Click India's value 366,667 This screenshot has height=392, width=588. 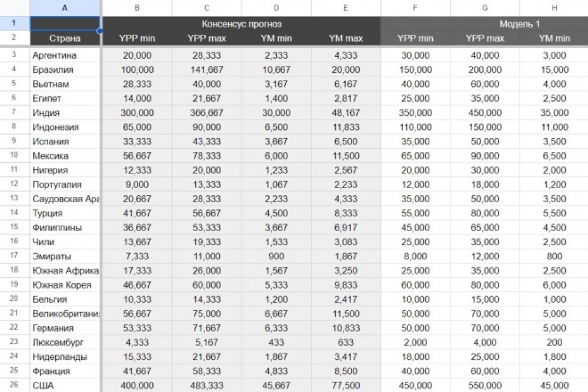coord(206,112)
